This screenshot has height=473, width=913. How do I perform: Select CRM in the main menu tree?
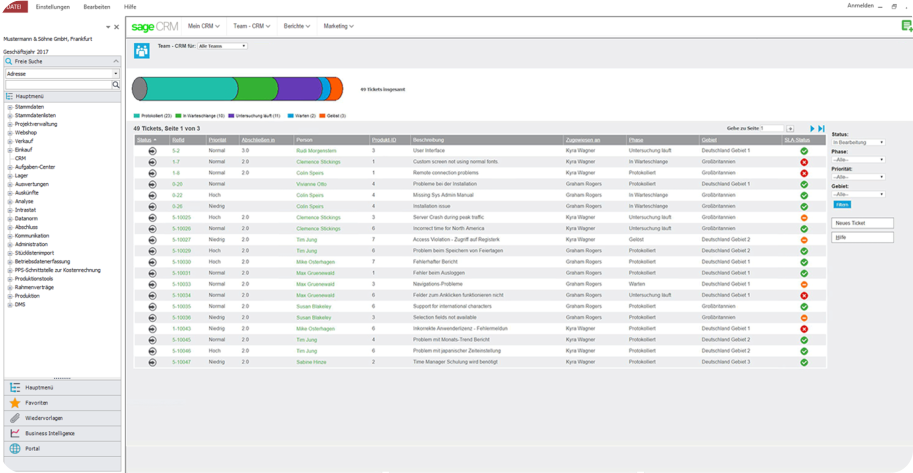(x=20, y=158)
